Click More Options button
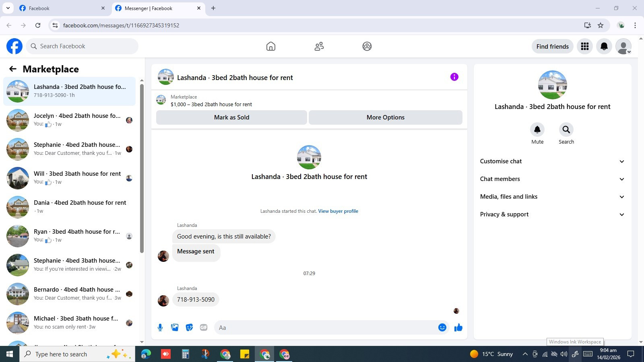 (386, 117)
